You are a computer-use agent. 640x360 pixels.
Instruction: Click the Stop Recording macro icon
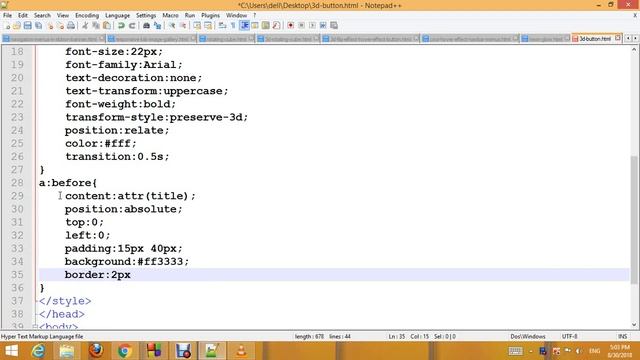click(301, 25)
